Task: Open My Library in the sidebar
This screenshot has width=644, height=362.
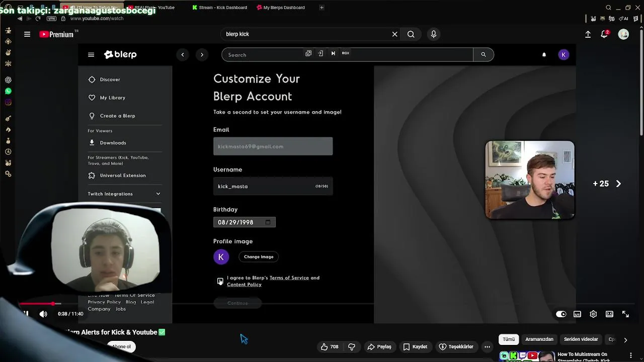Action: tap(112, 98)
